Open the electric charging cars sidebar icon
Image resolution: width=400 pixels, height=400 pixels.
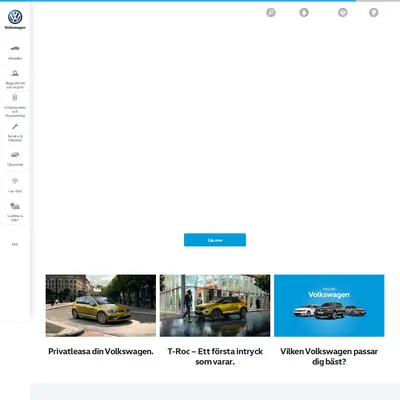[15, 206]
